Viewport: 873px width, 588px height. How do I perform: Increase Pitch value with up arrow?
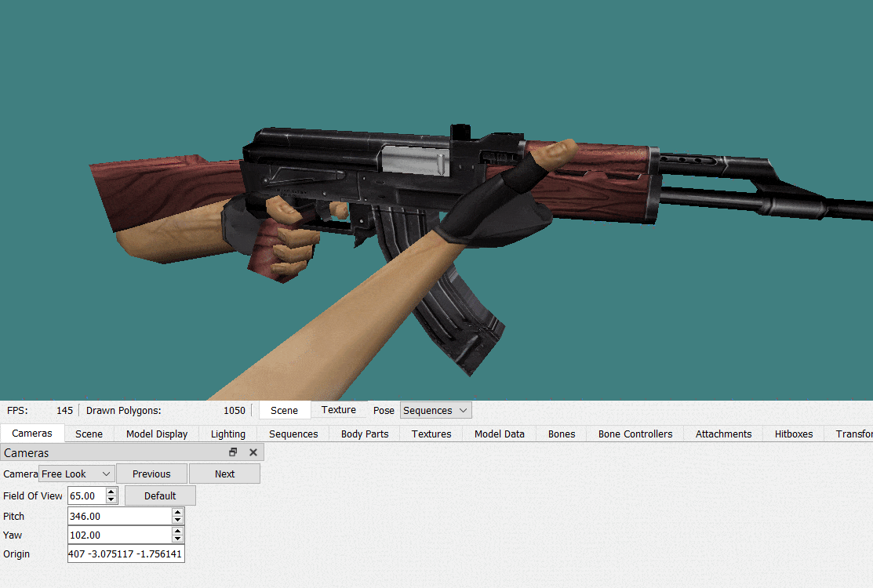point(177,513)
